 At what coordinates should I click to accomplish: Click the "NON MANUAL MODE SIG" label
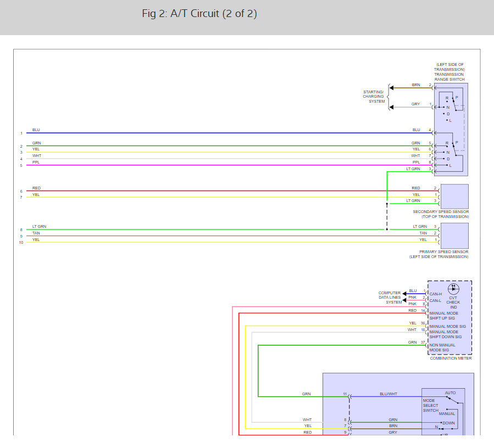[x=442, y=348]
